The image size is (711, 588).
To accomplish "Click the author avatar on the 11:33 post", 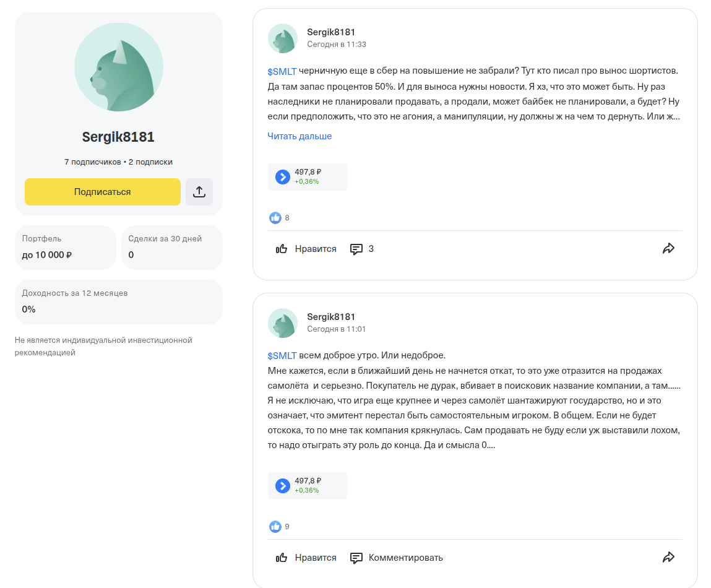I will [283, 38].
